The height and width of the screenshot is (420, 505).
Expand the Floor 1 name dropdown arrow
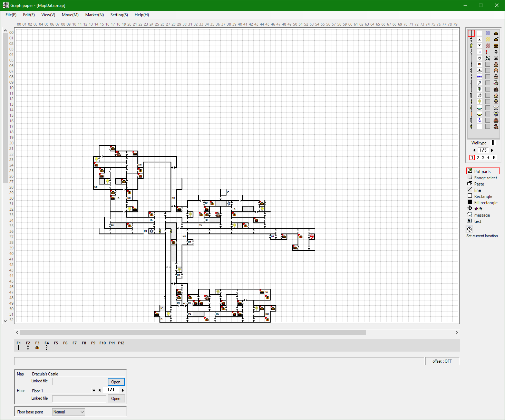click(94, 390)
